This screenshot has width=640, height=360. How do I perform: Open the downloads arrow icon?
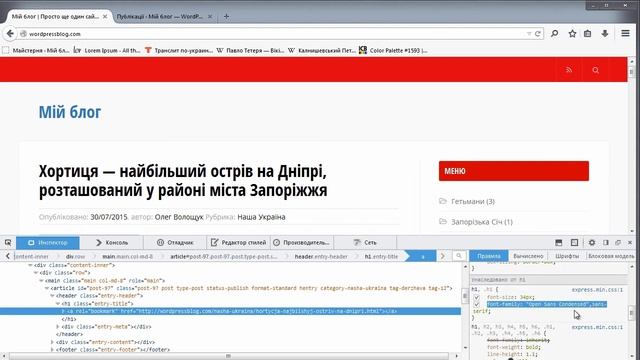tap(605, 33)
